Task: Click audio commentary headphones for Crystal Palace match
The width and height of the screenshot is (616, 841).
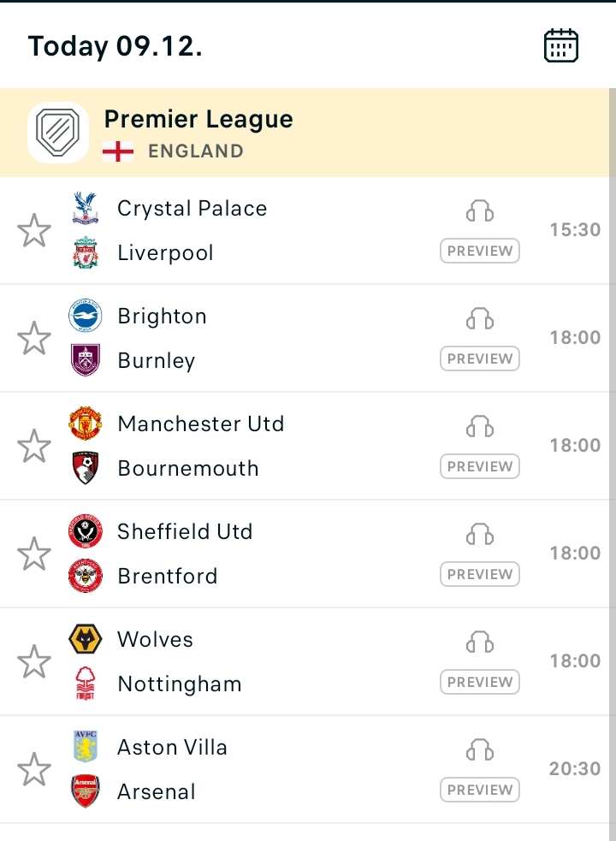Action: (480, 210)
